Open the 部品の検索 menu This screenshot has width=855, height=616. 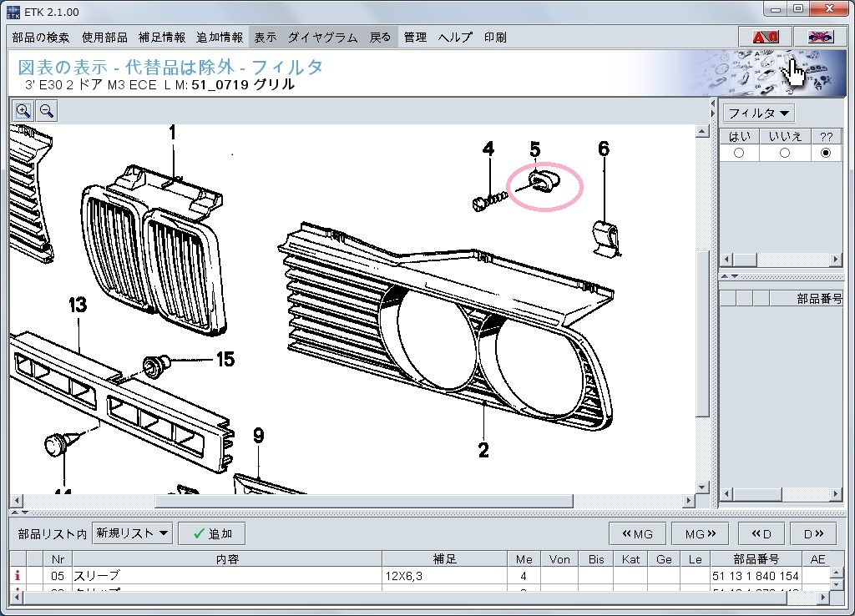point(41,37)
